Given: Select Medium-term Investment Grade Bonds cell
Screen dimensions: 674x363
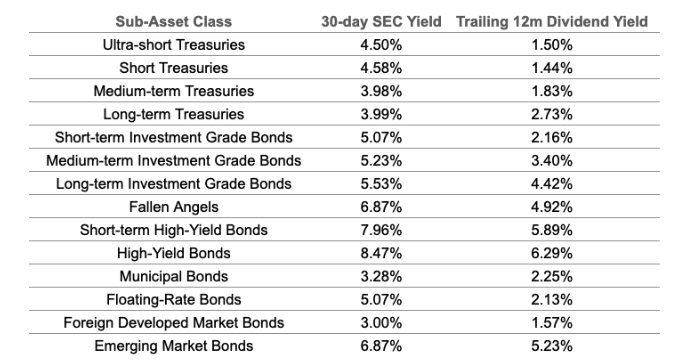Looking at the screenshot, I should (174, 161).
